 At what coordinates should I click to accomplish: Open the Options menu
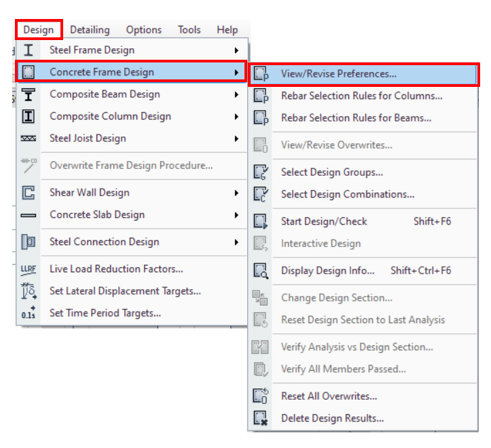click(x=144, y=30)
